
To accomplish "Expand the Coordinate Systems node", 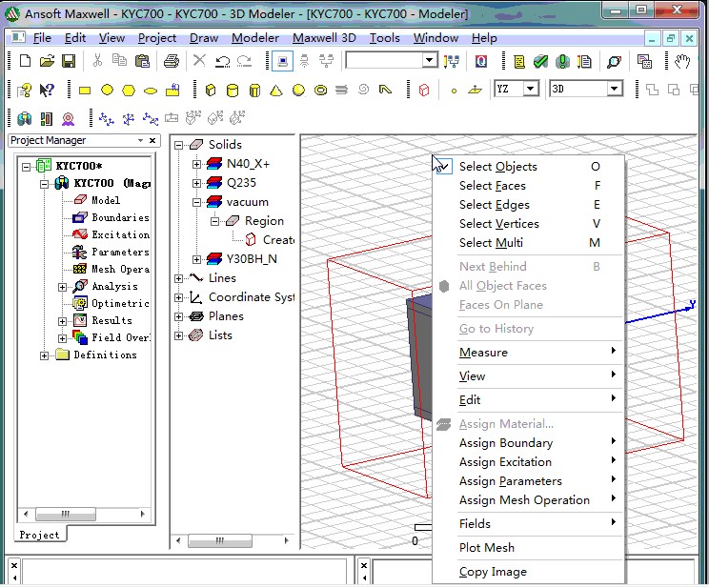I will (178, 297).
